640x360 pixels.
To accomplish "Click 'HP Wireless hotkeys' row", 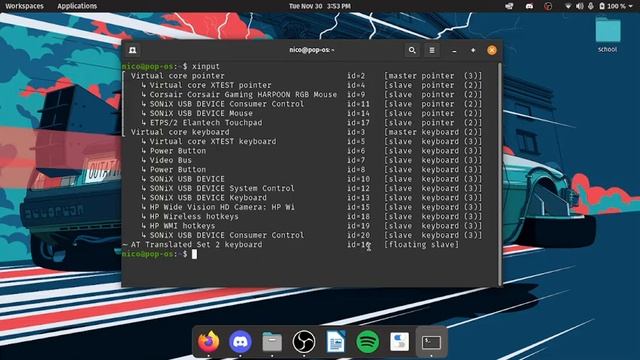I will 194,217.
